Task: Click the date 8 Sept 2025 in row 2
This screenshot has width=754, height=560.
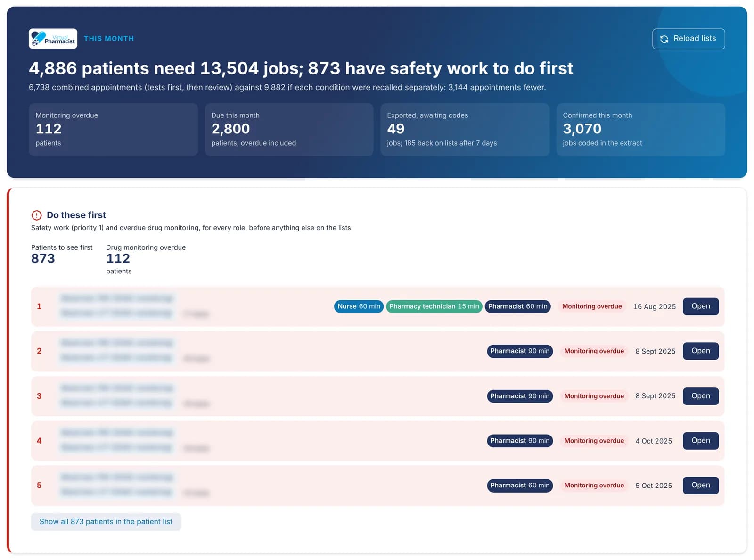Action: (x=656, y=352)
